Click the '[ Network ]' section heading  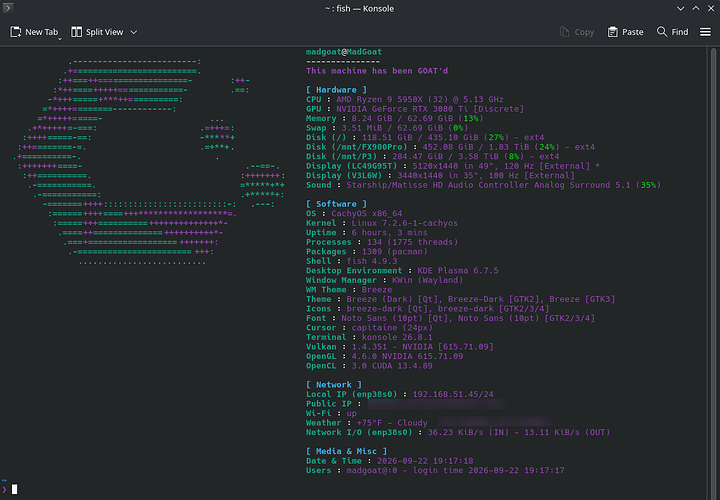(x=334, y=385)
